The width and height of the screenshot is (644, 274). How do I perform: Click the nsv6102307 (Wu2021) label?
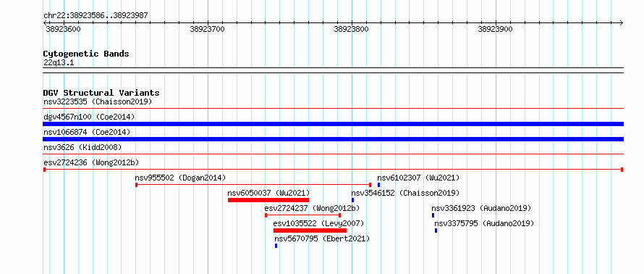pos(418,178)
